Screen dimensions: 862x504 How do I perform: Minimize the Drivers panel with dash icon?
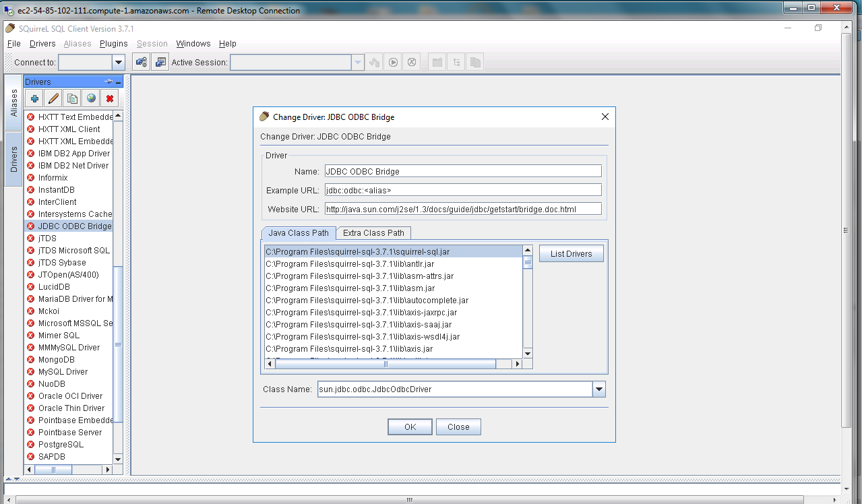tap(119, 82)
